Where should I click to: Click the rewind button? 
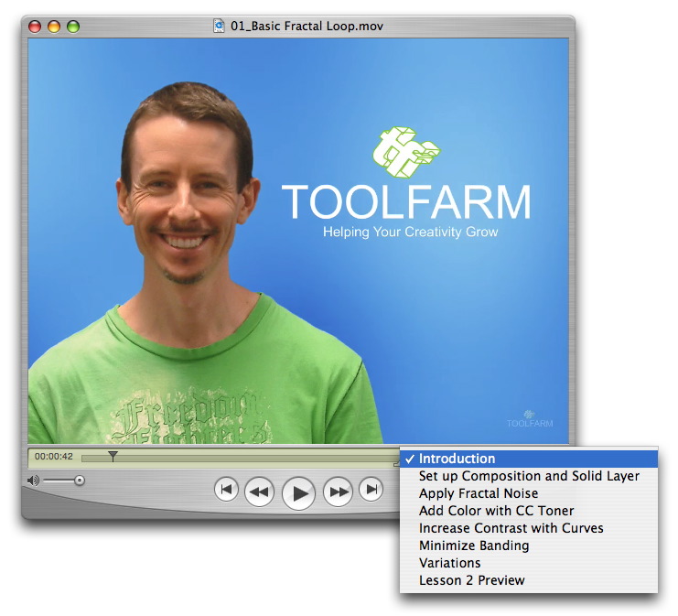pos(260,492)
